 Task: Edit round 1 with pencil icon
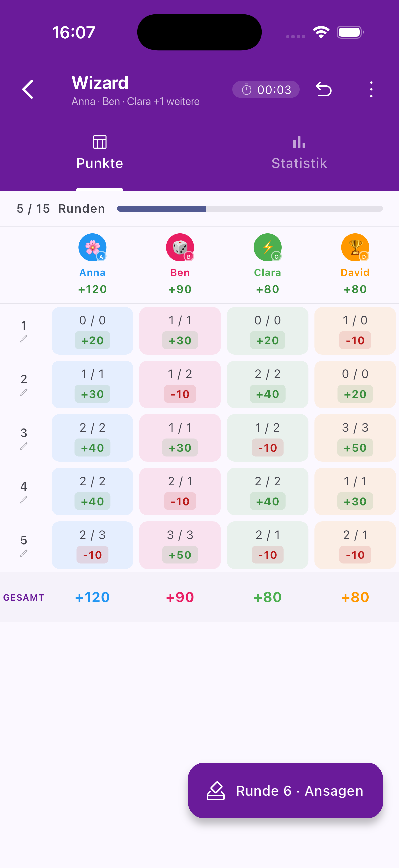(23, 339)
